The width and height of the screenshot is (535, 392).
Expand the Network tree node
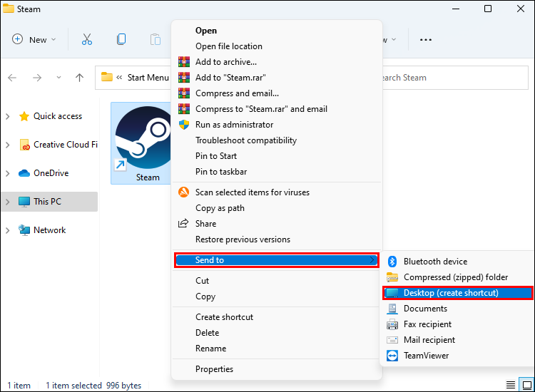8,230
